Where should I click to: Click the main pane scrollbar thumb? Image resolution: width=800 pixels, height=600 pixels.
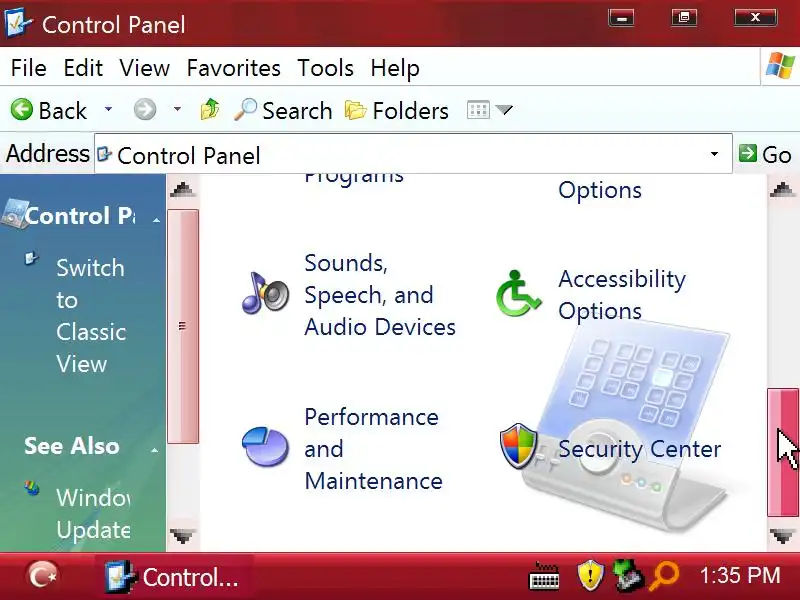[x=783, y=453]
